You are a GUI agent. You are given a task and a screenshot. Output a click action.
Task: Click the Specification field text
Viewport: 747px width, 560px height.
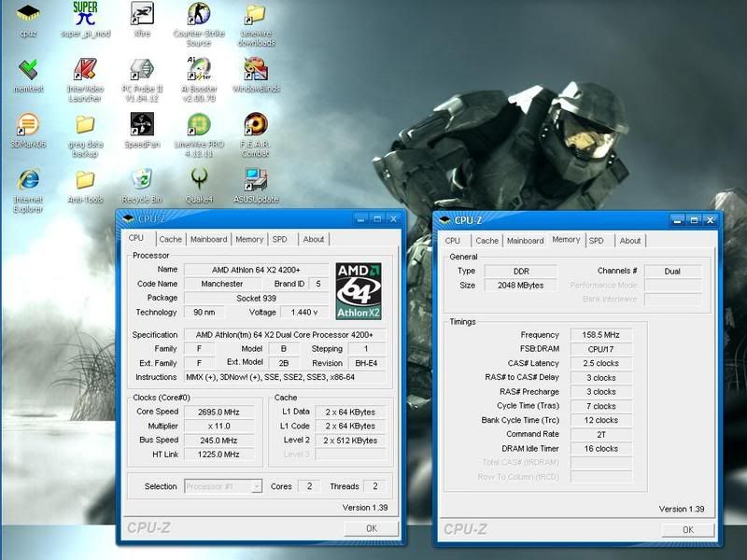pyautogui.click(x=285, y=335)
